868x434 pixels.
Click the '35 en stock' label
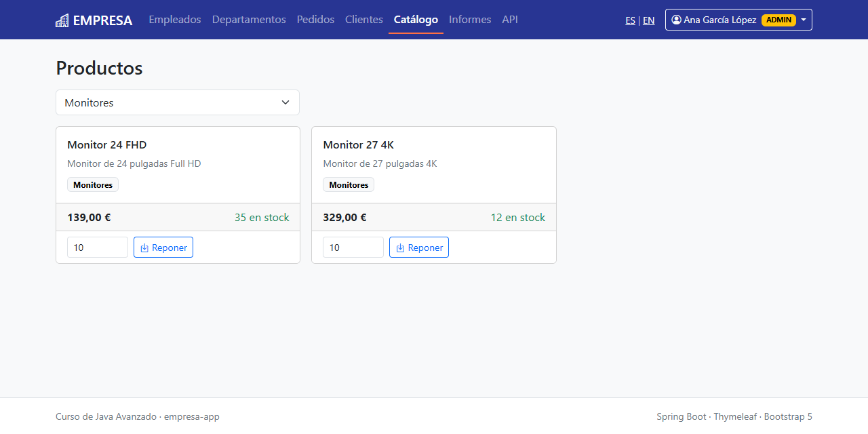[x=262, y=217]
